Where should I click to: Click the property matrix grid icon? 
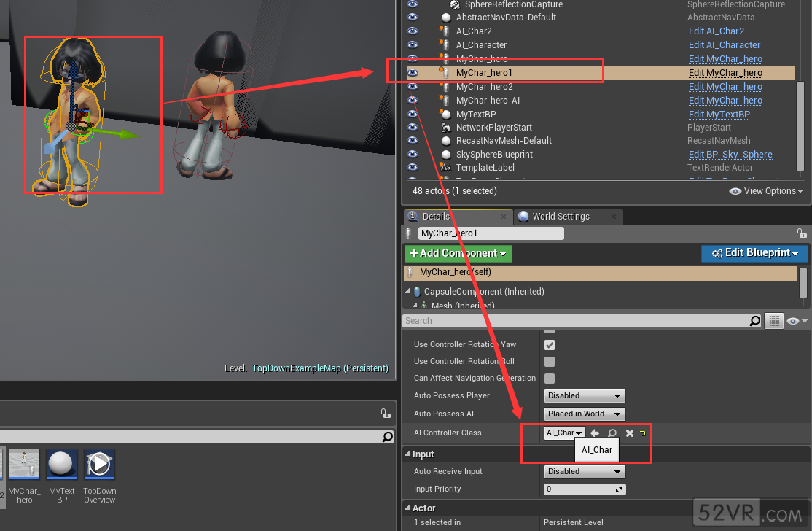click(774, 321)
